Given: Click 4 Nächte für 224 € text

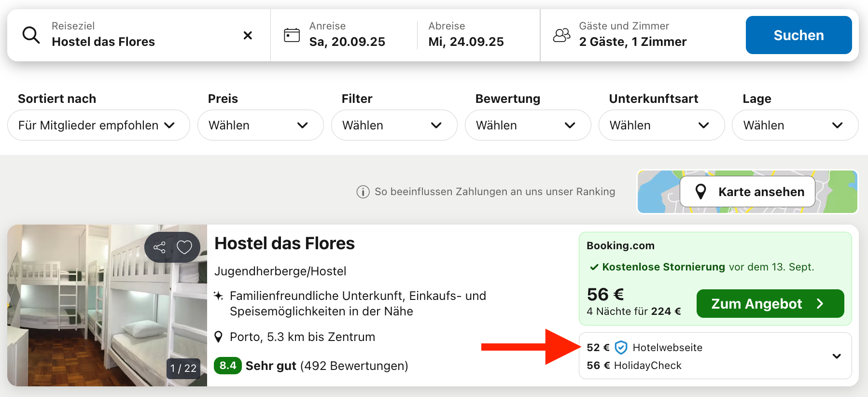Looking at the screenshot, I should tap(634, 312).
